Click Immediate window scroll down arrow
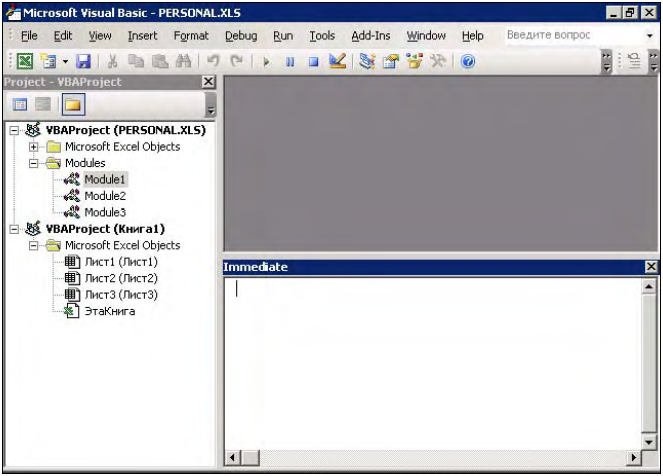This screenshot has height=476, width=663. coord(649,442)
